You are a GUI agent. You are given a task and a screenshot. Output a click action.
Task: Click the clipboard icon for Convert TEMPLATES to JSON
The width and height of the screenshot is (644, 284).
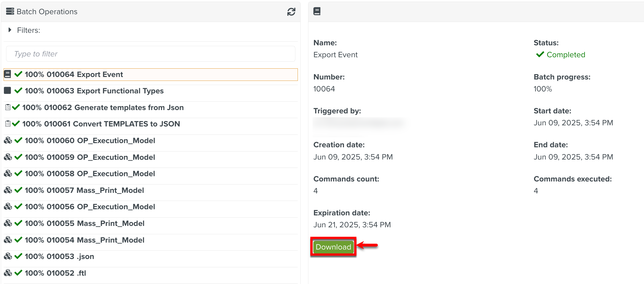(8, 124)
